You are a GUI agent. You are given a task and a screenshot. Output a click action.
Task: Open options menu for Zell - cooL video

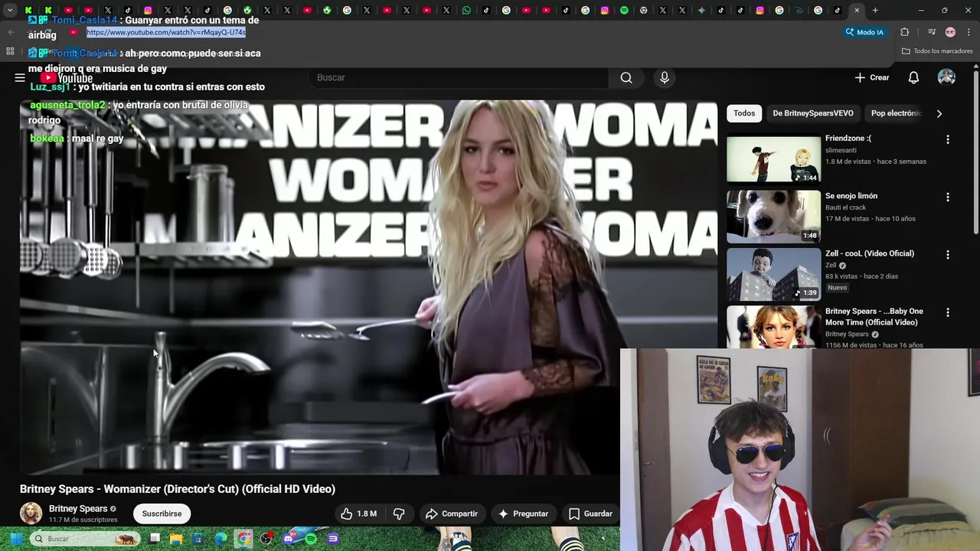[948, 254]
